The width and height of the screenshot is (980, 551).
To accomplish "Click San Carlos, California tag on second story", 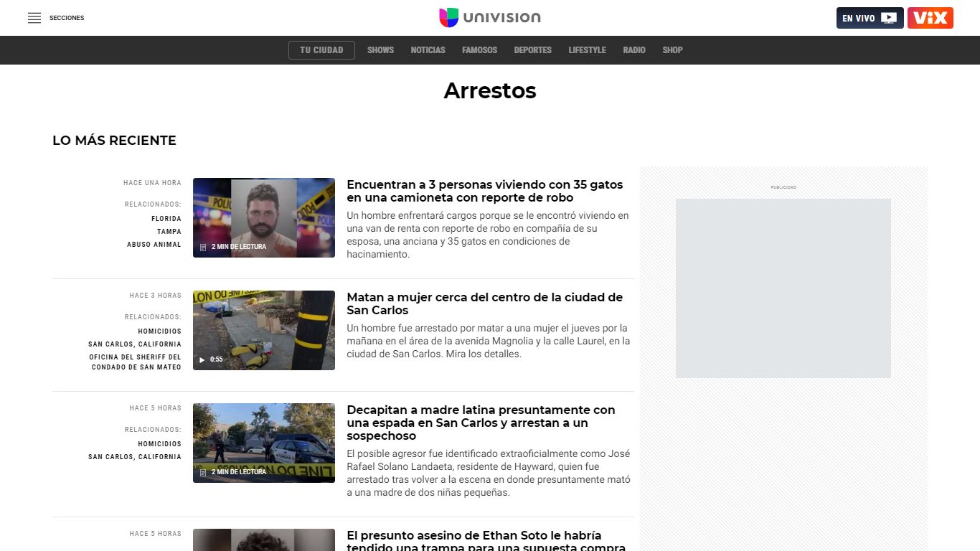I will [135, 344].
